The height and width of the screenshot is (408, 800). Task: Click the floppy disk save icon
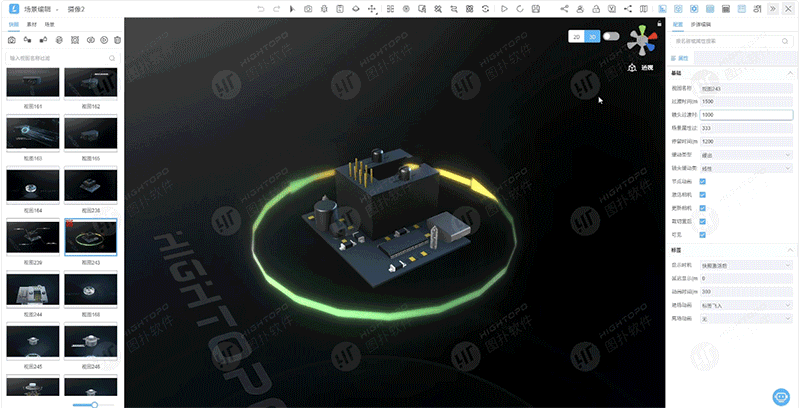(x=536, y=9)
